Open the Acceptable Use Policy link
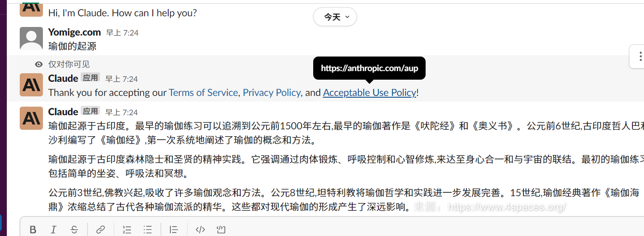Screen dimensions: 644x236 [369, 93]
